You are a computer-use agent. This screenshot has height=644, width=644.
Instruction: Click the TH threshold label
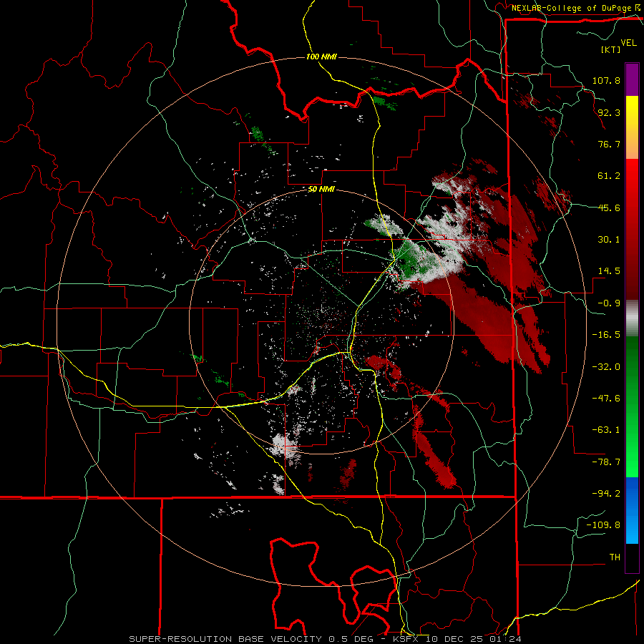point(615,557)
